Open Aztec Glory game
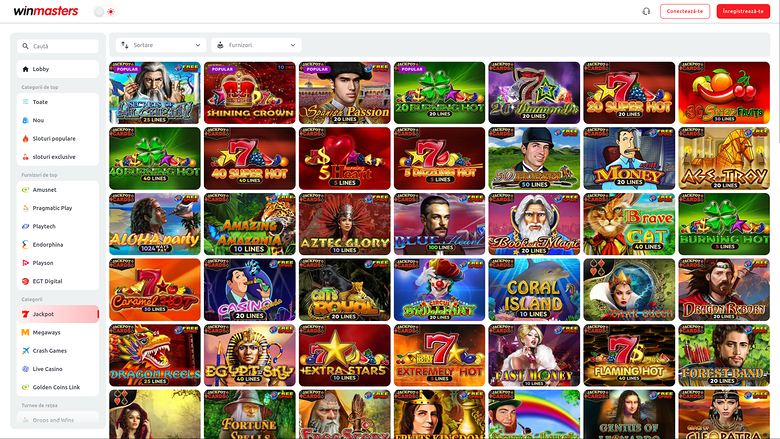Viewport: 780px width, 439px height. 345,224
